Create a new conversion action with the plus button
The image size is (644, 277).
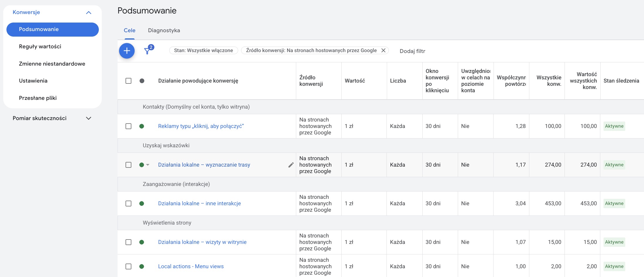coord(127,50)
